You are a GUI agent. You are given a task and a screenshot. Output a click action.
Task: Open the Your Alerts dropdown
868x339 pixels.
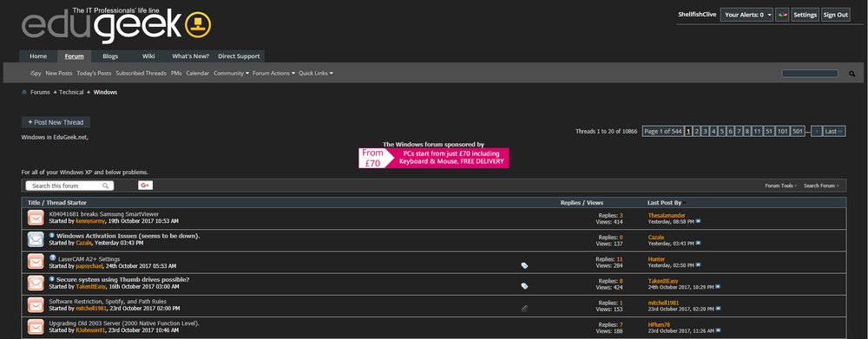pos(746,15)
